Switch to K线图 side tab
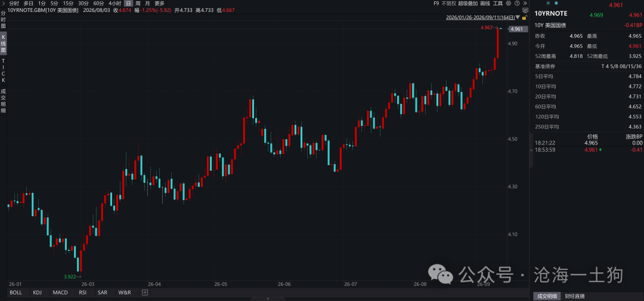 (x=4, y=44)
